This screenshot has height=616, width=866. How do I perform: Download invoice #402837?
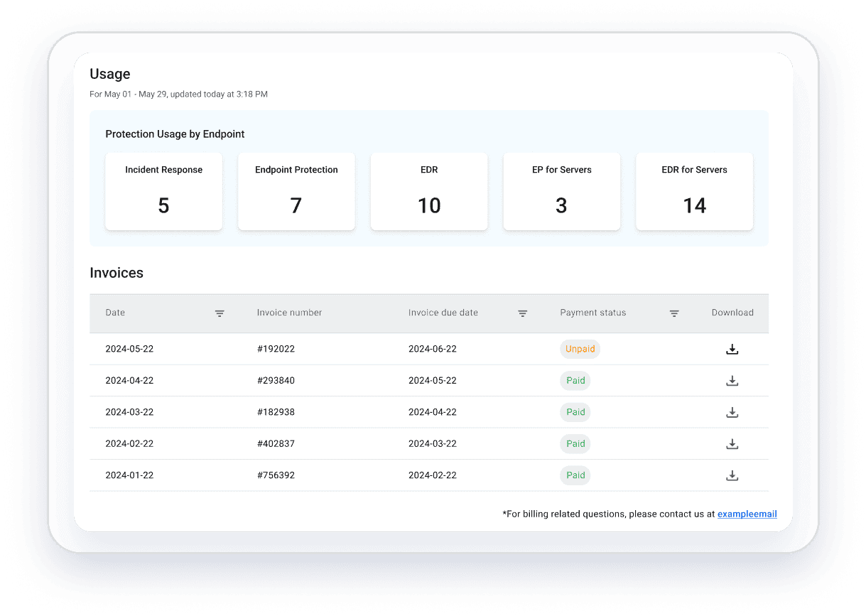point(732,444)
